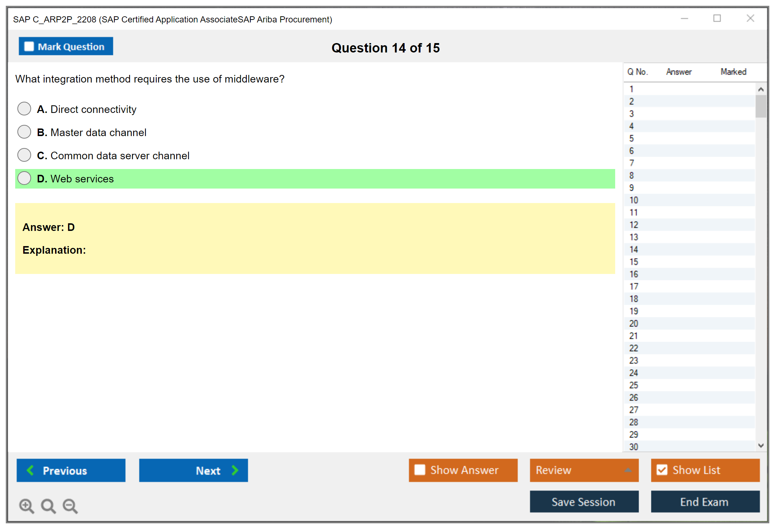The height and width of the screenshot is (532, 778).
Task: Click the Save Session button
Action: click(x=584, y=502)
